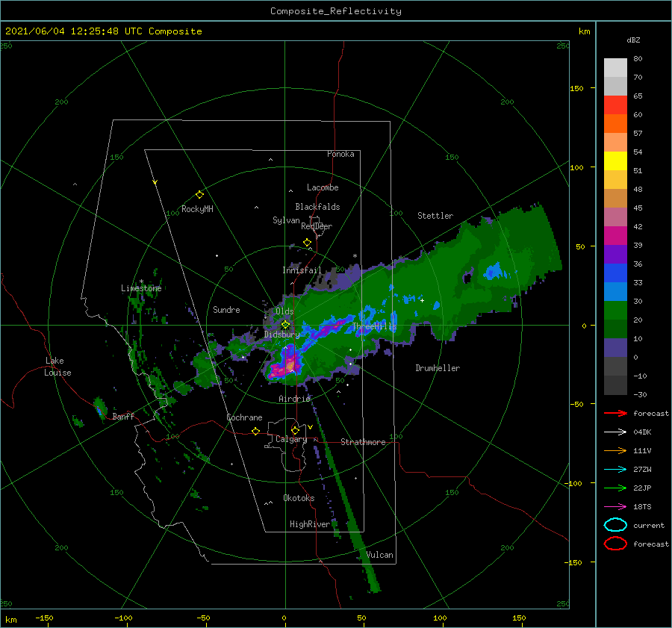Click the Olds label
The image size is (672, 628).
[284, 311]
